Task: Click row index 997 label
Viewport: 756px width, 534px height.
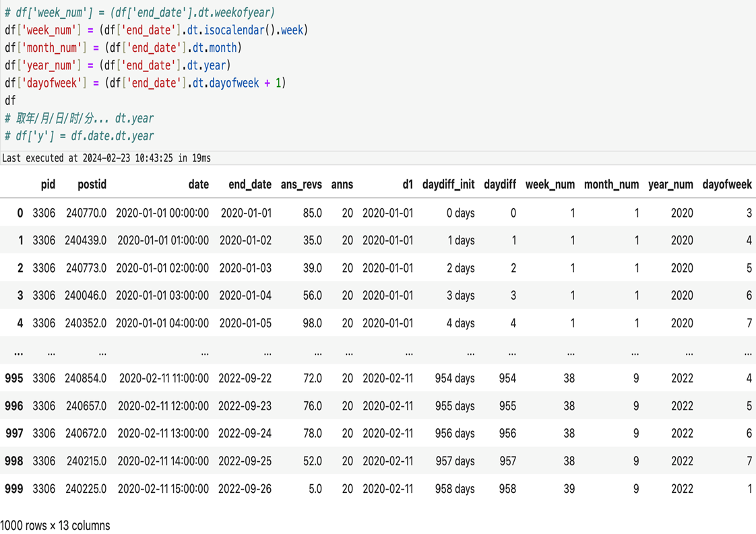Action: (14, 434)
